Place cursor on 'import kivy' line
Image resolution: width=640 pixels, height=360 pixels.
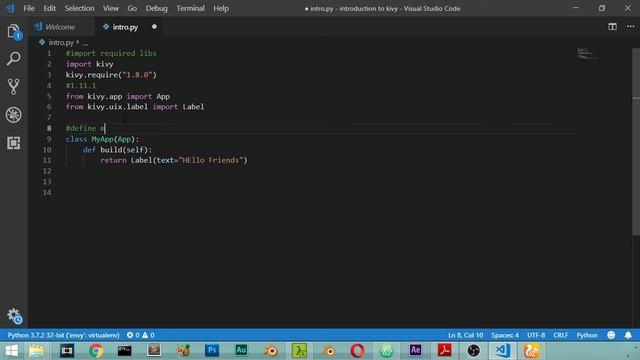[x=89, y=64]
